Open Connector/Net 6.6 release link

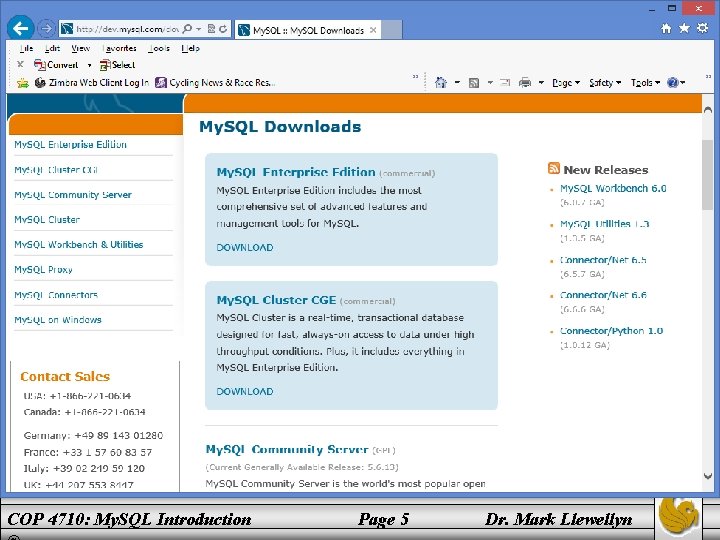coord(603,295)
